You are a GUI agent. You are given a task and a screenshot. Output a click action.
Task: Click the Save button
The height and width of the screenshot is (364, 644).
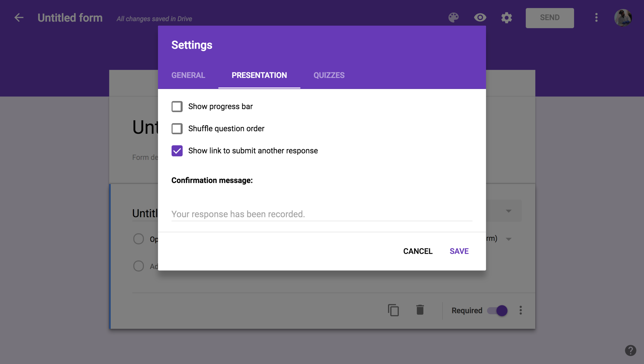pyautogui.click(x=459, y=251)
